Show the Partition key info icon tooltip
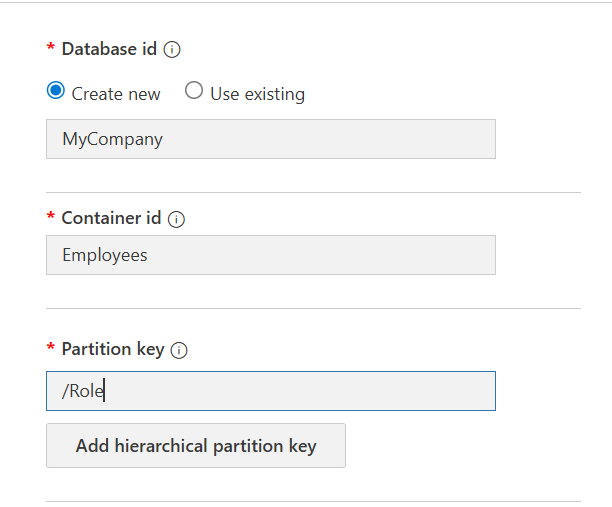Viewport: 612px width, 507px height. [x=179, y=350]
